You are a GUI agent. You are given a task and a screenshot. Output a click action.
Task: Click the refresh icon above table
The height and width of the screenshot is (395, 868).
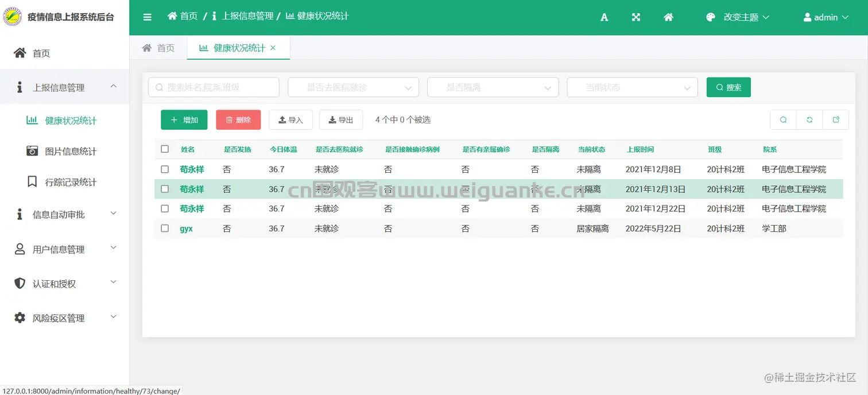809,119
